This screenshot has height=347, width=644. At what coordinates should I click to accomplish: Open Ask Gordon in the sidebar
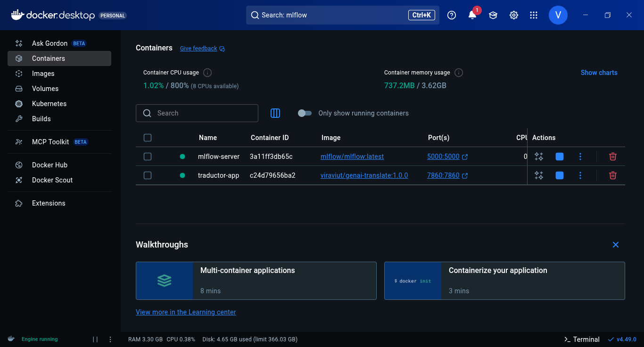click(x=59, y=43)
